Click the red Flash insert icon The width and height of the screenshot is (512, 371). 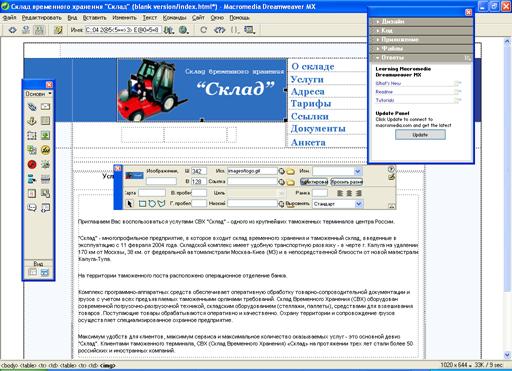coord(32,164)
